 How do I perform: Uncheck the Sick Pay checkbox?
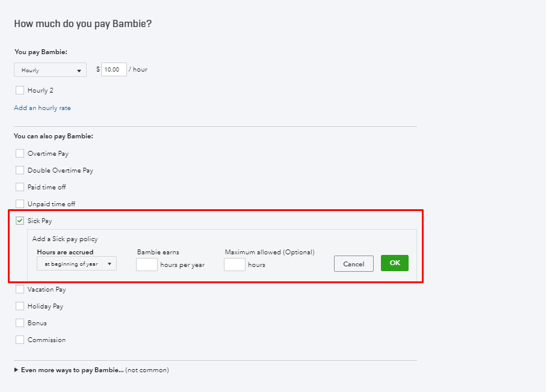(x=20, y=221)
